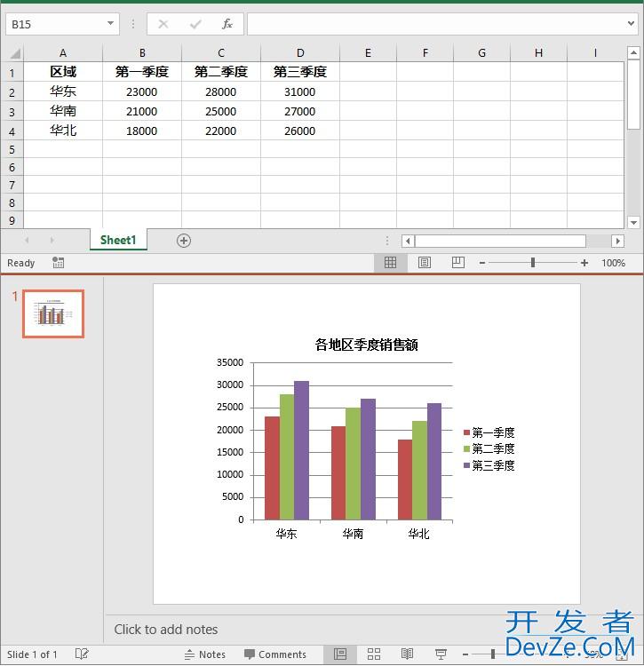Open zoom dialog via 100% level
644x666 pixels.
click(x=613, y=263)
